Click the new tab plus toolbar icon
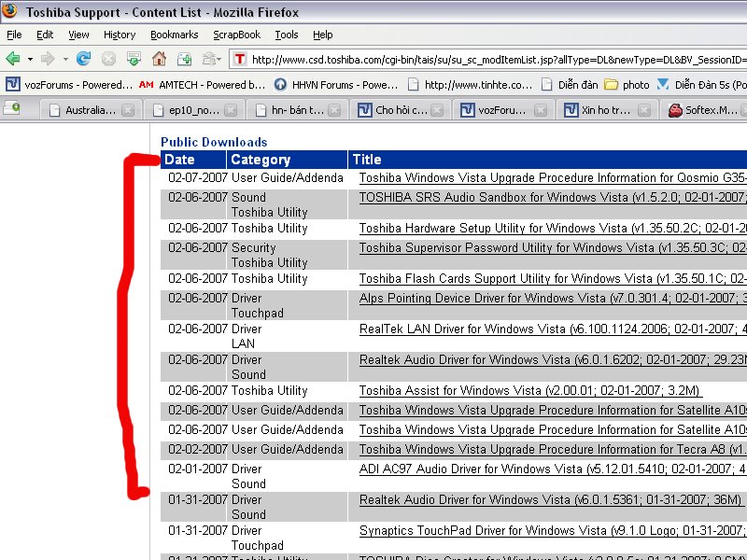The height and width of the screenshot is (560, 747). [x=184, y=59]
